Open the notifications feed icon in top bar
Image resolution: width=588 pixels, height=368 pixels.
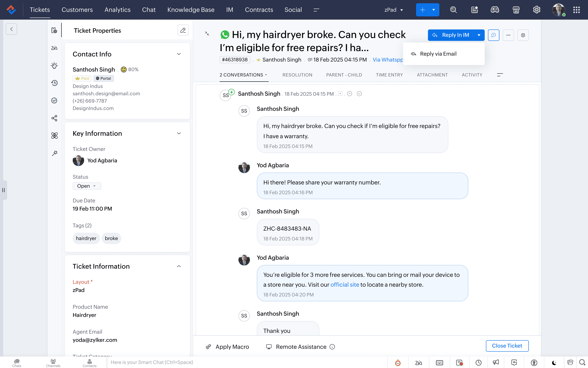pos(474,10)
